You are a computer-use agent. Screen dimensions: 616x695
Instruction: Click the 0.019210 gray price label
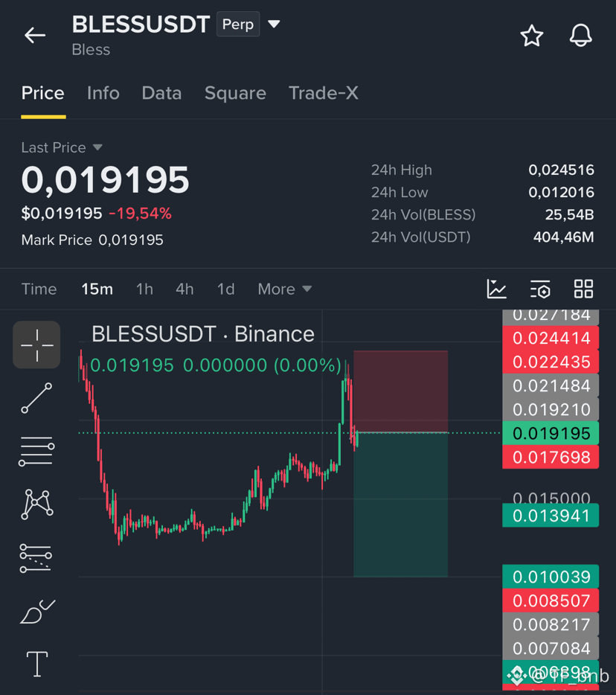[x=551, y=409]
